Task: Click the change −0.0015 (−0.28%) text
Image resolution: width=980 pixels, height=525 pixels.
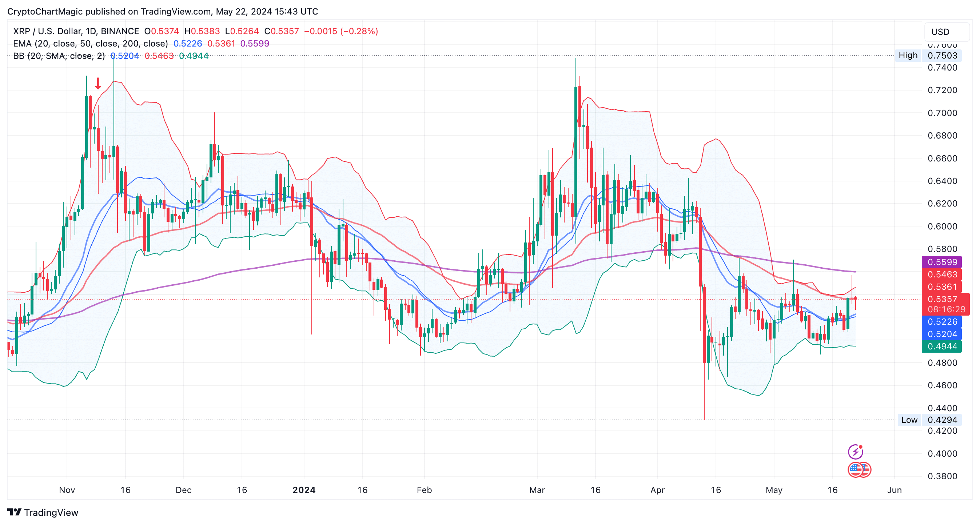Action: click(341, 31)
